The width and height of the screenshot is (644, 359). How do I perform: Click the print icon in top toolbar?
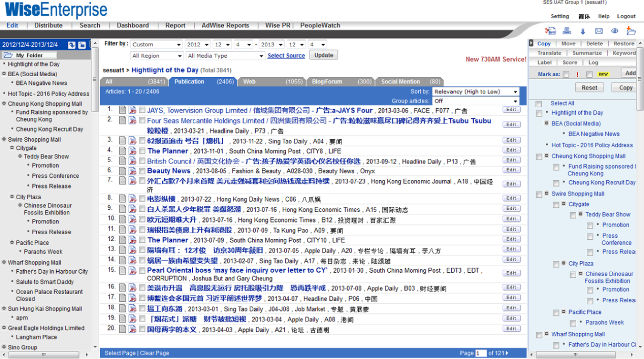coord(567,31)
